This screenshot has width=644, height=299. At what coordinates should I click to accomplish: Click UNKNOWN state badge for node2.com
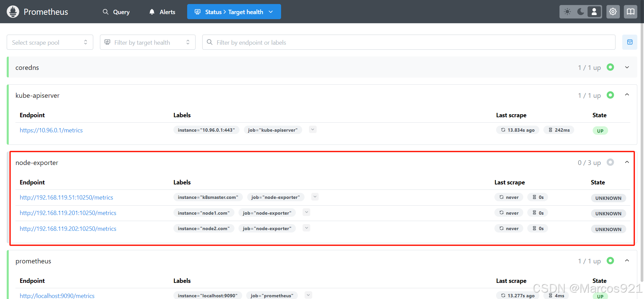tap(608, 229)
